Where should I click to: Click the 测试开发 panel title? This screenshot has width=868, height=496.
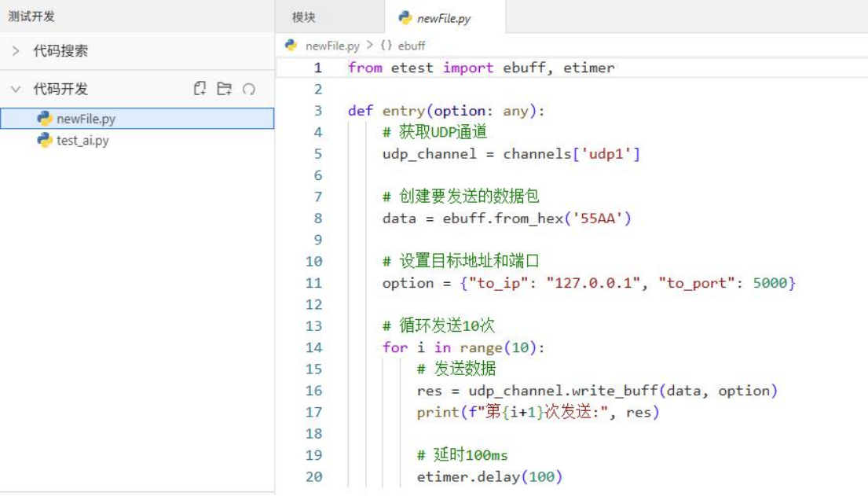click(31, 16)
